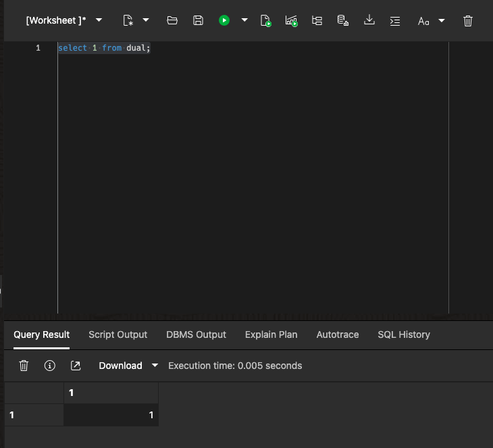Click the Download editor content icon

tap(369, 21)
